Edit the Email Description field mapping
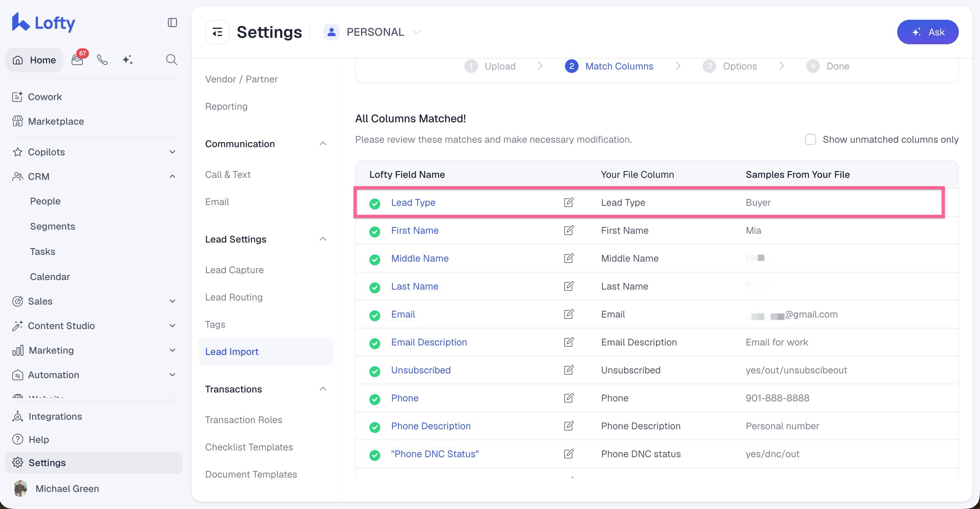 click(x=568, y=342)
